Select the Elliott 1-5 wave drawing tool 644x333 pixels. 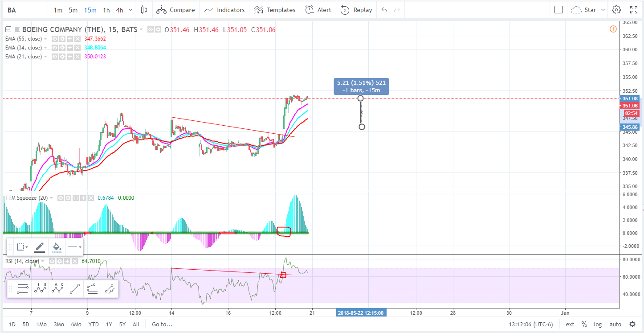[41, 289]
